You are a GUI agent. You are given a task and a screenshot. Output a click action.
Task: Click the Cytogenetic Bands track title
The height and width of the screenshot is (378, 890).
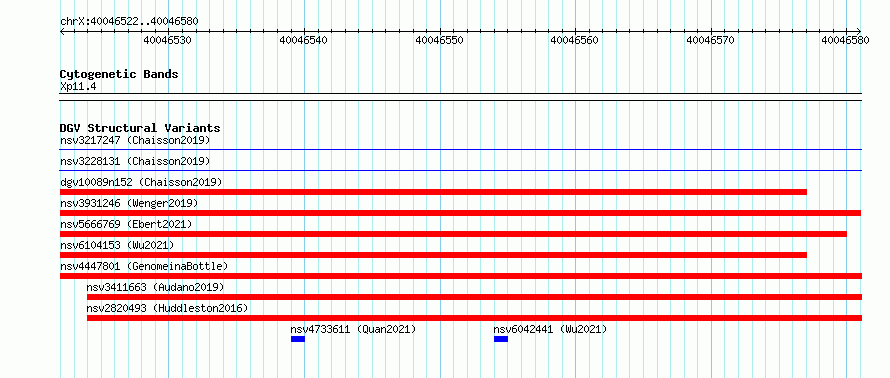[x=119, y=74]
